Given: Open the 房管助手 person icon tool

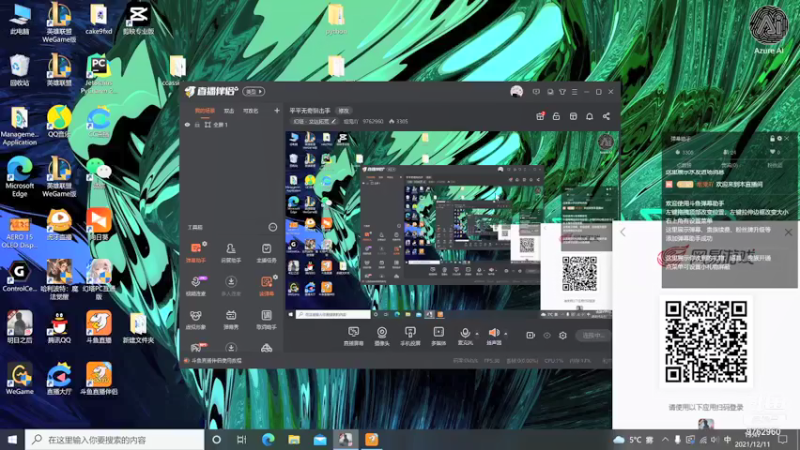Looking at the screenshot, I should pyautogui.click(x=231, y=252).
